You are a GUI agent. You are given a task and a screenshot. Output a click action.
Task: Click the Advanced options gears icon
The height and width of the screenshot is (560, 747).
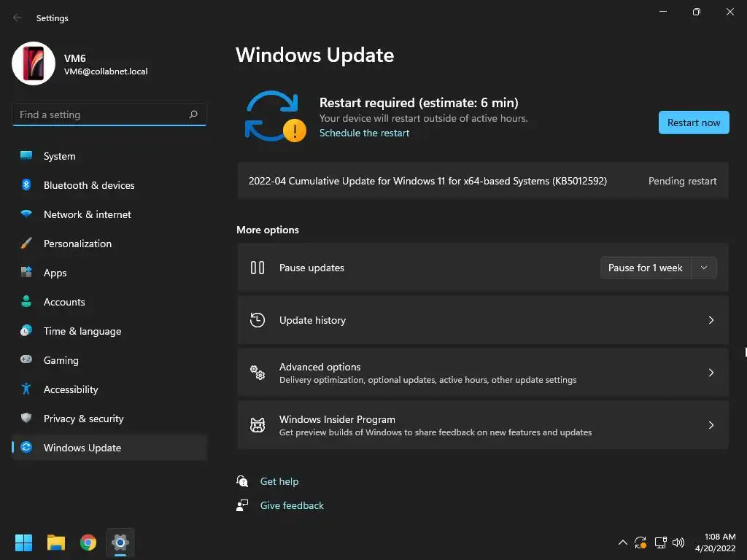258,373
